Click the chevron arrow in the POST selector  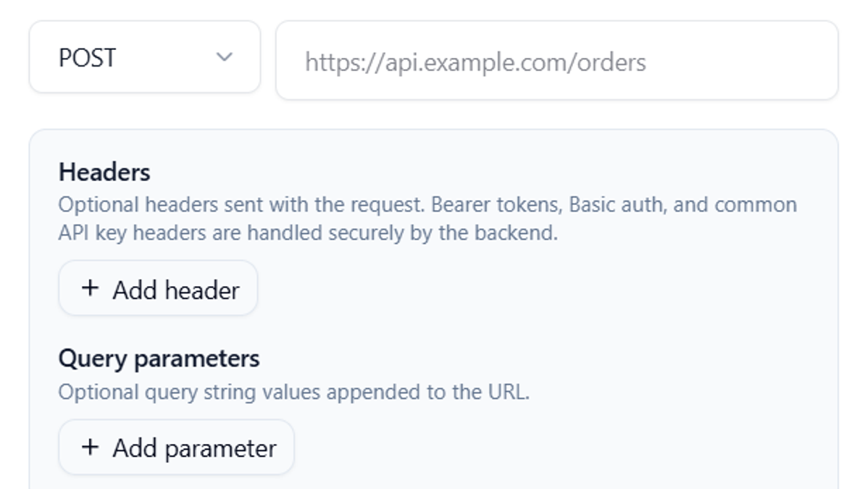click(x=224, y=57)
